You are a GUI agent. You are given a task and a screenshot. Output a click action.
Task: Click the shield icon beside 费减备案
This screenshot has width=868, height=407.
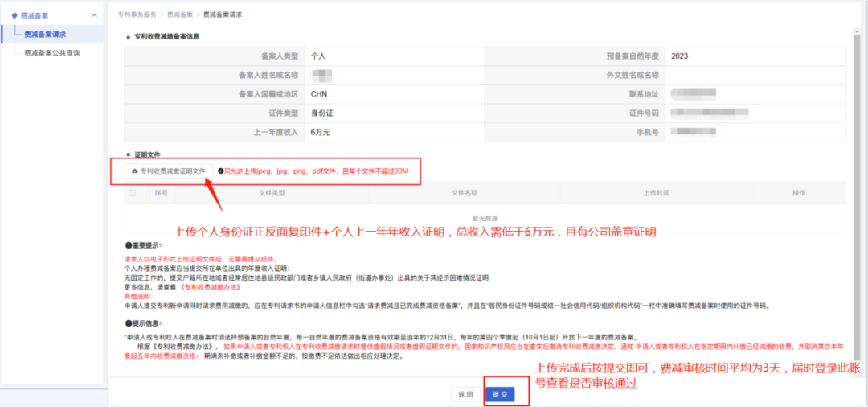tap(14, 16)
